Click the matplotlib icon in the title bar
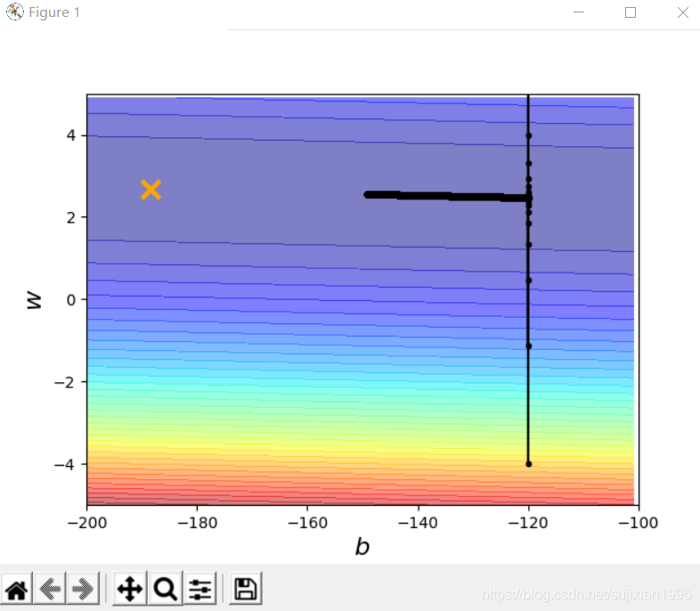 [x=15, y=12]
